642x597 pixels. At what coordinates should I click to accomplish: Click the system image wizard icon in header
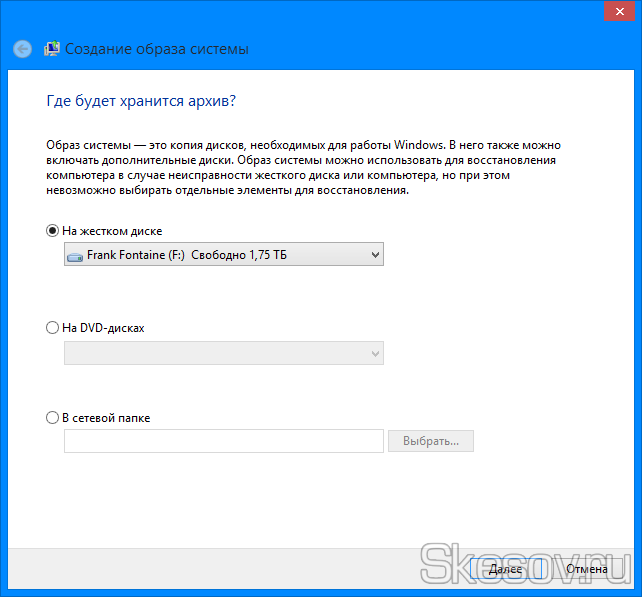pyautogui.click(x=50, y=49)
